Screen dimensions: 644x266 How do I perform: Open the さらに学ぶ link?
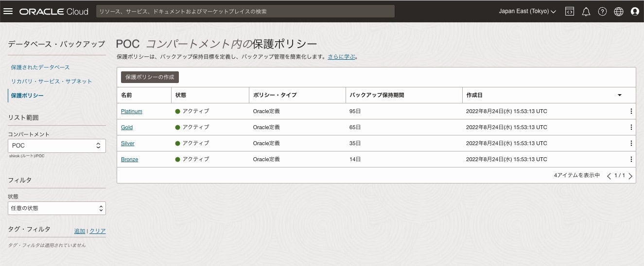coord(341,57)
